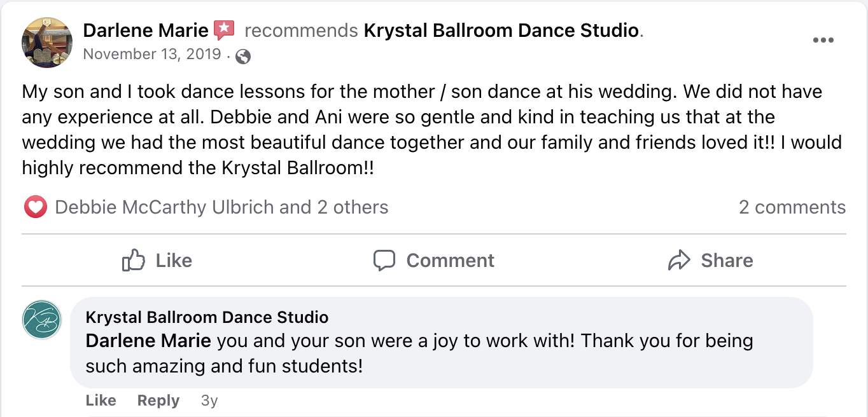
Task: Click the Darlene Marie mention in the comment
Action: [x=148, y=341]
